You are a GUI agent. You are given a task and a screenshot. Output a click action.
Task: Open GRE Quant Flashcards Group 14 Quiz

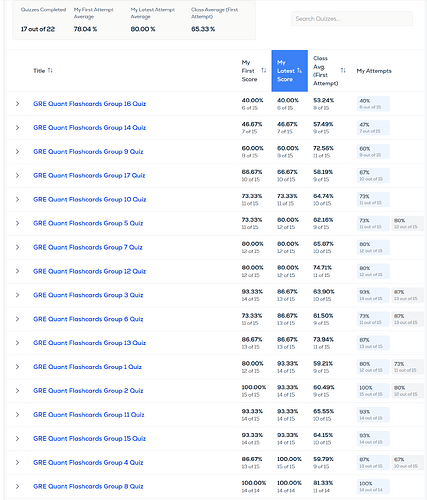tap(89, 128)
